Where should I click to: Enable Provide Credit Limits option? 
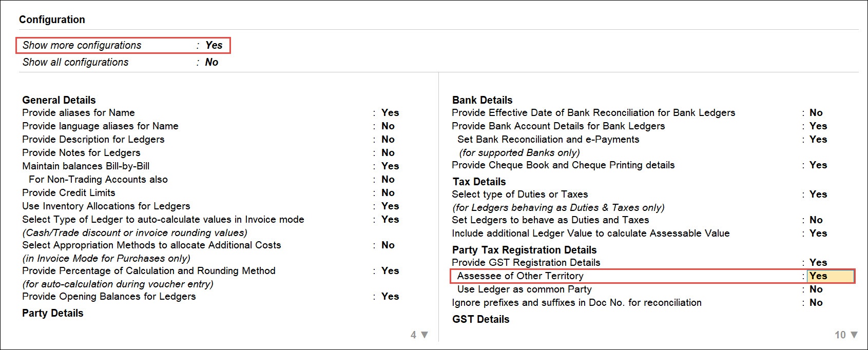point(388,192)
